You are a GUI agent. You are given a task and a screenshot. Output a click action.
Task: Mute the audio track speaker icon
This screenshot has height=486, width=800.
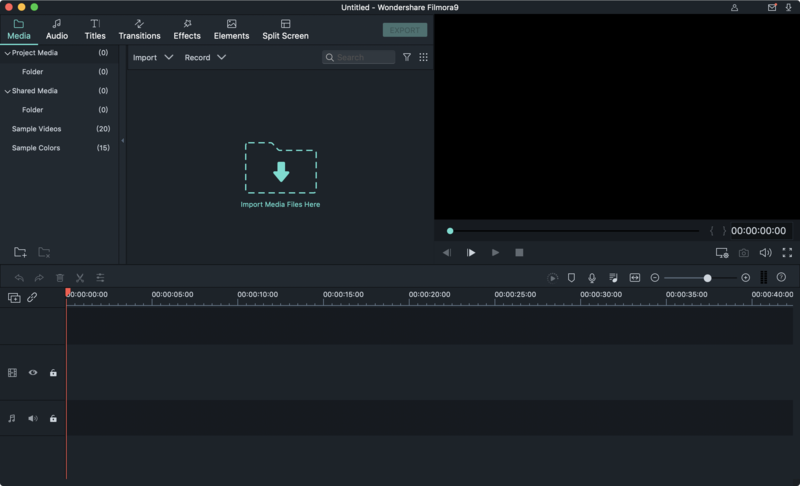point(33,419)
